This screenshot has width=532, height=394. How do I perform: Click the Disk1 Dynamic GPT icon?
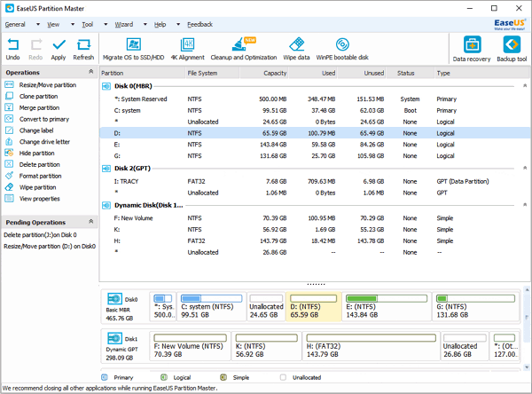click(x=114, y=339)
